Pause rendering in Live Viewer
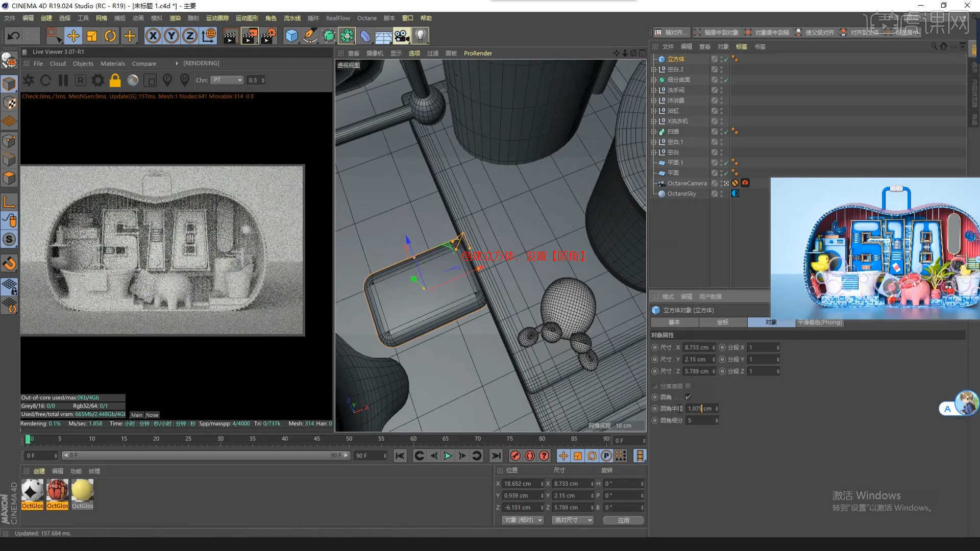This screenshot has width=980, height=551. tap(63, 80)
